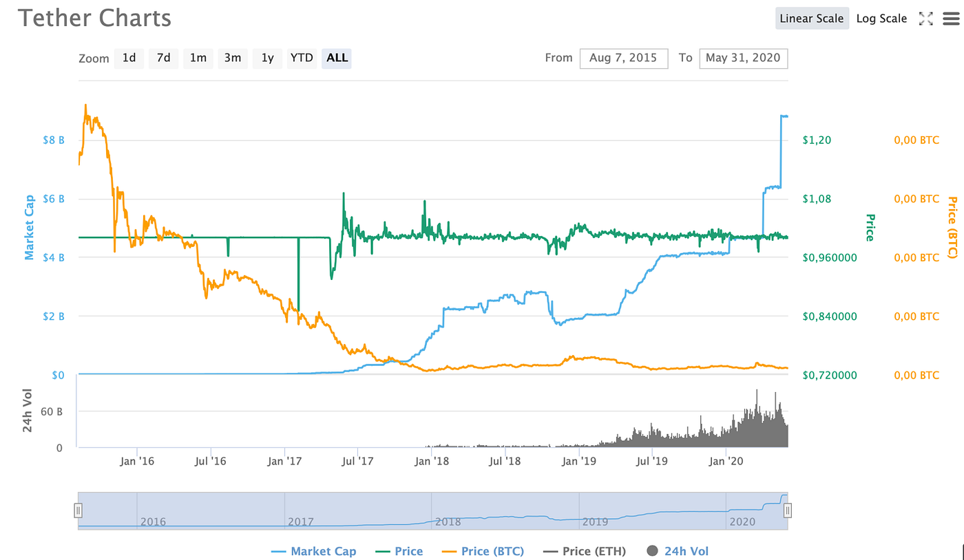Click the Jul '19 date axis label
The height and width of the screenshot is (560, 964).
point(651,461)
